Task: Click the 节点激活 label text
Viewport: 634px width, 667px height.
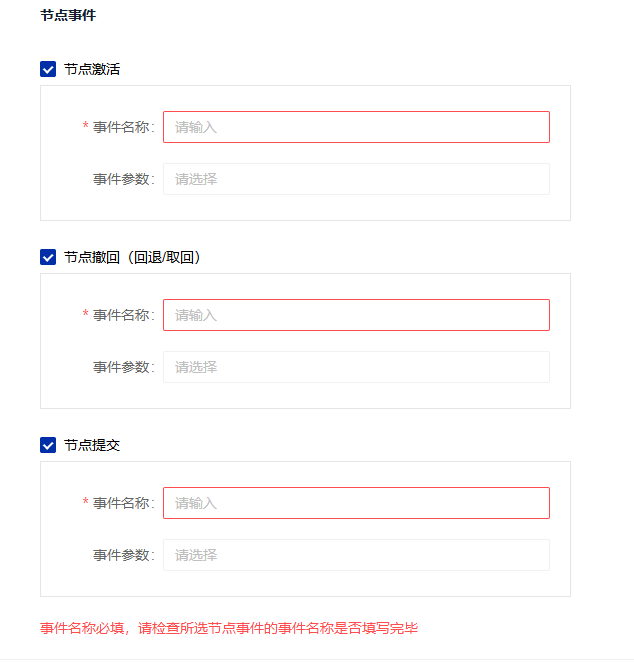Action: pyautogui.click(x=92, y=69)
